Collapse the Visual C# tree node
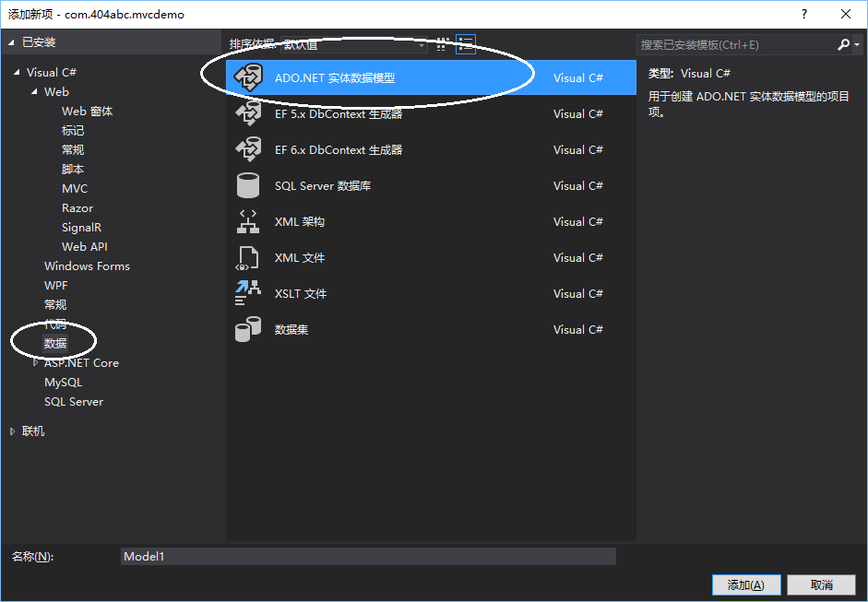Viewport: 868px width, 602px height. tap(17, 73)
